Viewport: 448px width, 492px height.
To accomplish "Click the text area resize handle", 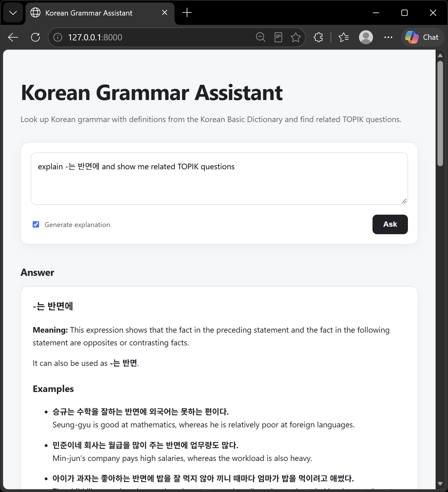I will 404,201.
